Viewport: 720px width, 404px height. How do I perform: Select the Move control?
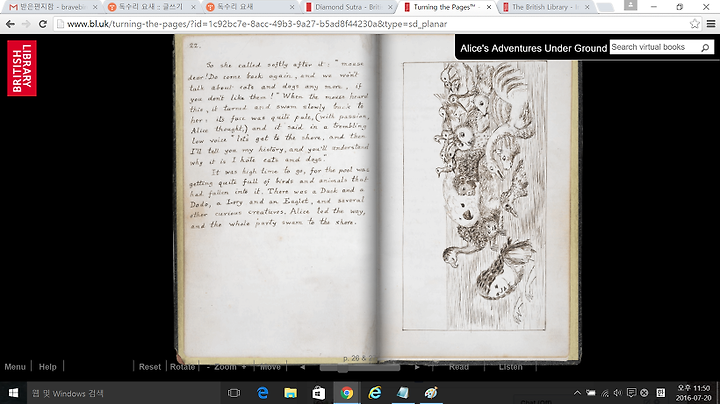click(270, 367)
